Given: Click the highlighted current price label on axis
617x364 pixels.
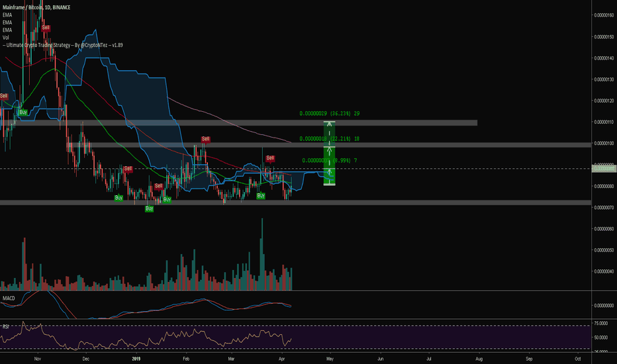Looking at the screenshot, I should [604, 168].
